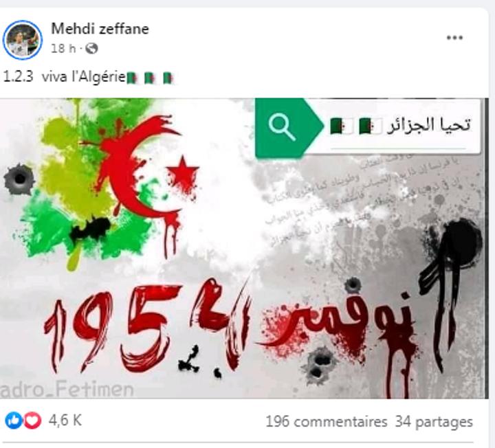Viewport: 495px width, 448px height.
Task: View the 34 partages list
Action: [434, 421]
